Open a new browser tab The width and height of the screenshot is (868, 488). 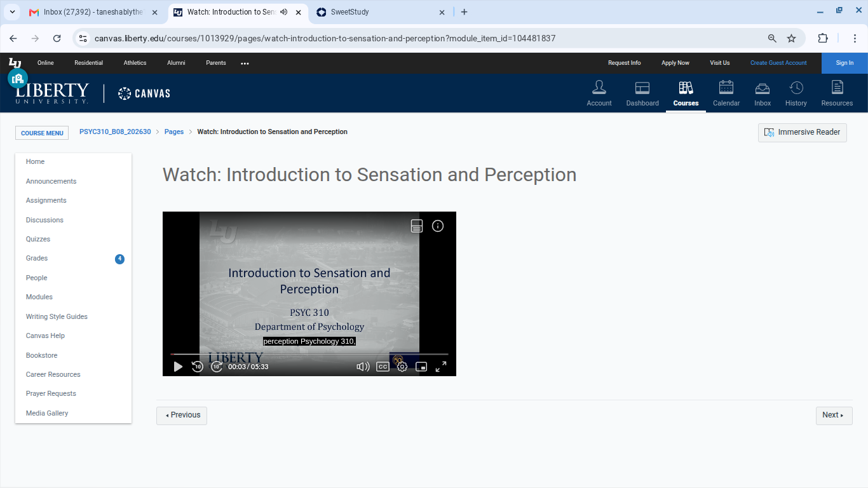click(x=465, y=12)
